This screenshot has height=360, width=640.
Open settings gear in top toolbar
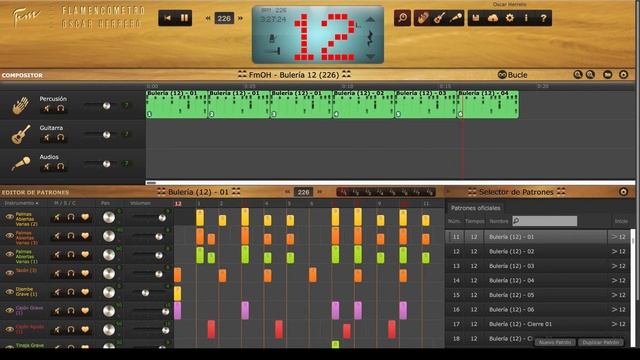pos(510,18)
